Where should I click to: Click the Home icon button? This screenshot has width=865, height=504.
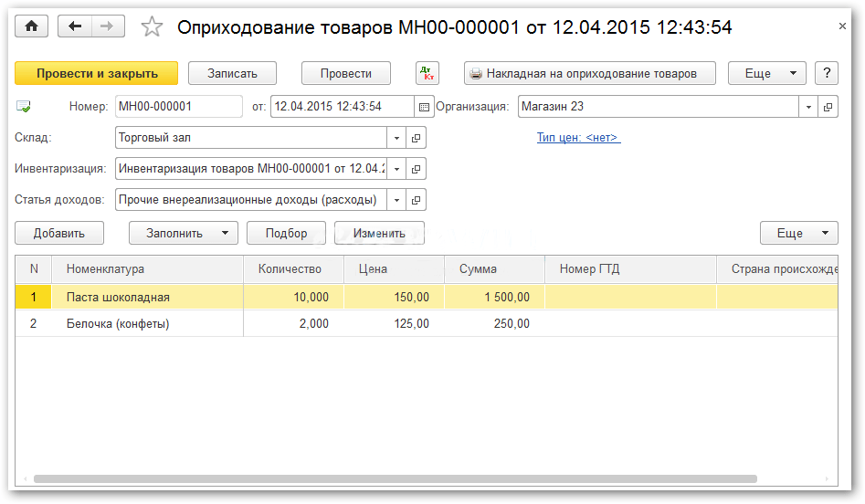[32, 26]
